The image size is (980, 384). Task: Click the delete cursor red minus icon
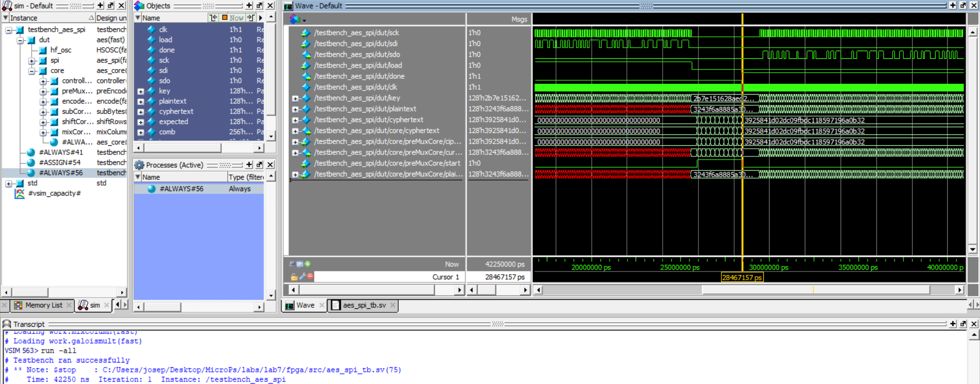[x=310, y=277]
